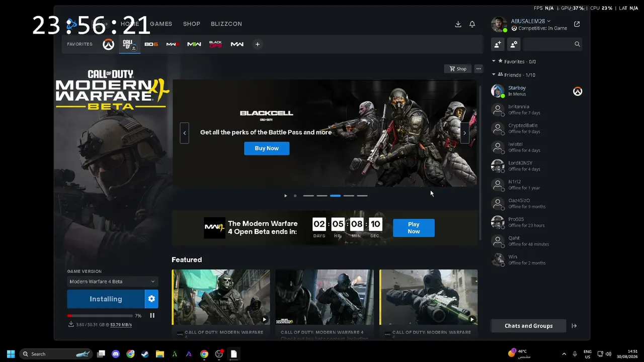The width and height of the screenshot is (644, 362).
Task: Select friend Pro505 in the list
Action: point(536,222)
